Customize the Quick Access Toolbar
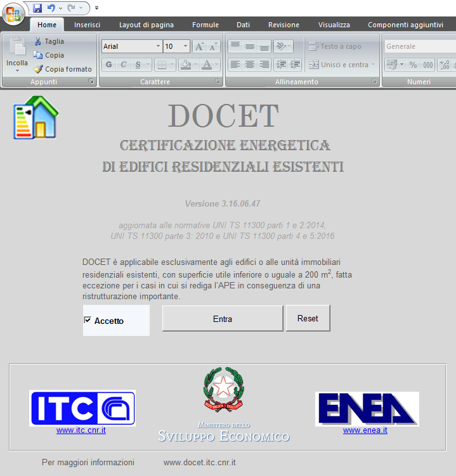Viewport: 456px width, 476px height. coord(96,8)
